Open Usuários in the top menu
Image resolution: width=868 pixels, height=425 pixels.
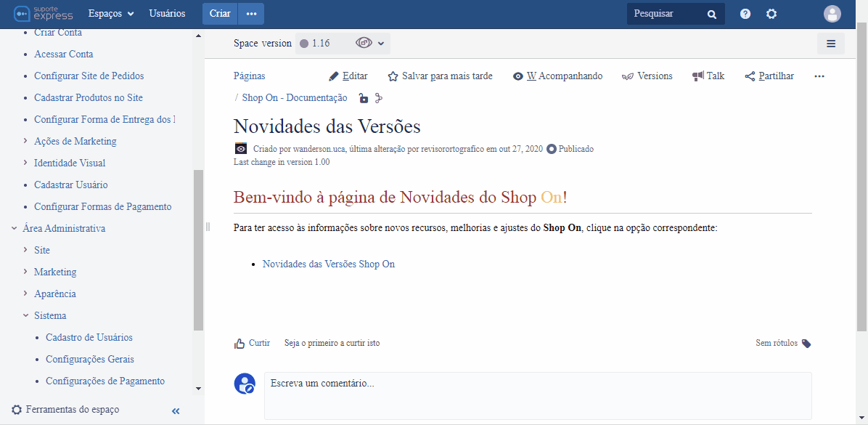[167, 14]
